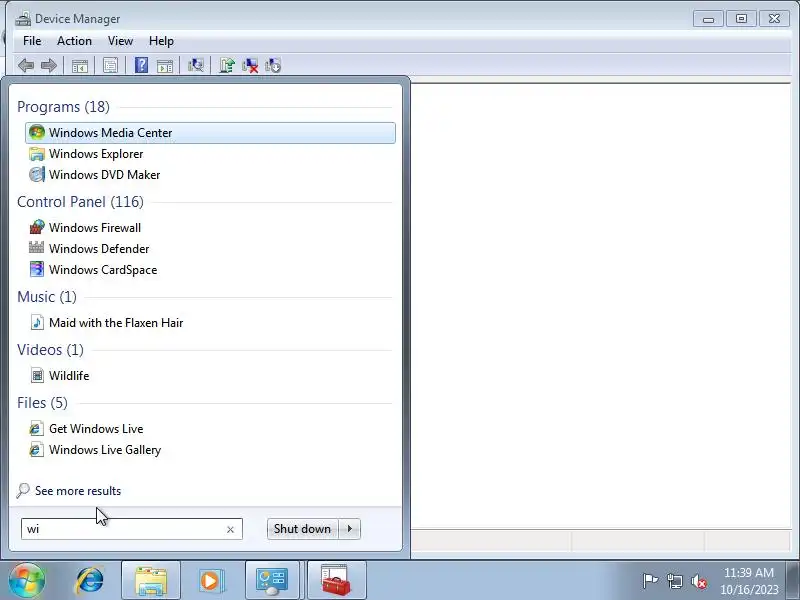Expand the Shut down options arrow
The height and width of the screenshot is (600, 800).
pyautogui.click(x=349, y=529)
